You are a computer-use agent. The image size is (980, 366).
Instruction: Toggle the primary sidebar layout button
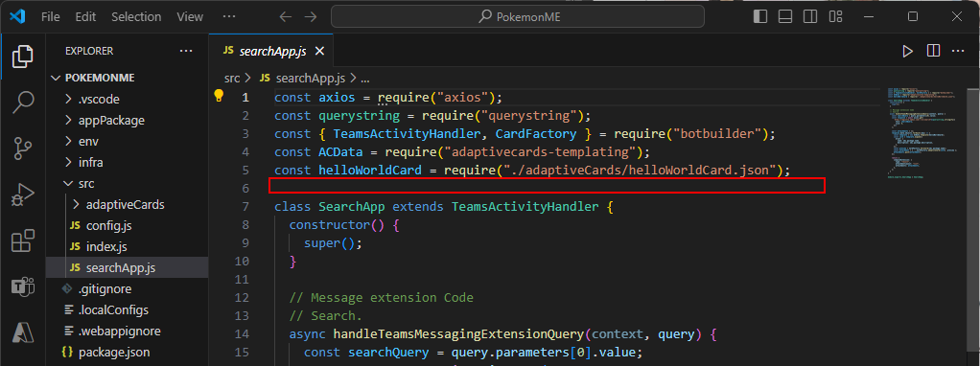coord(760,17)
